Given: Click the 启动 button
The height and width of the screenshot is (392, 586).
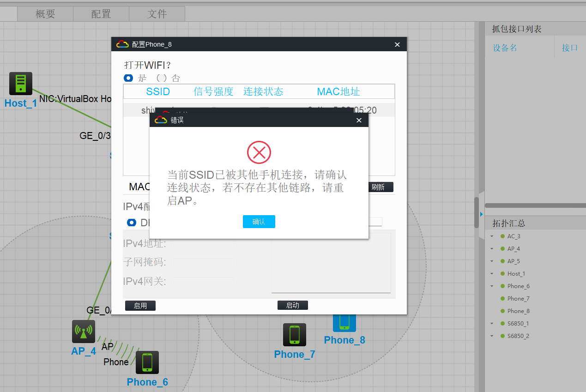Looking at the screenshot, I should tap(292, 305).
